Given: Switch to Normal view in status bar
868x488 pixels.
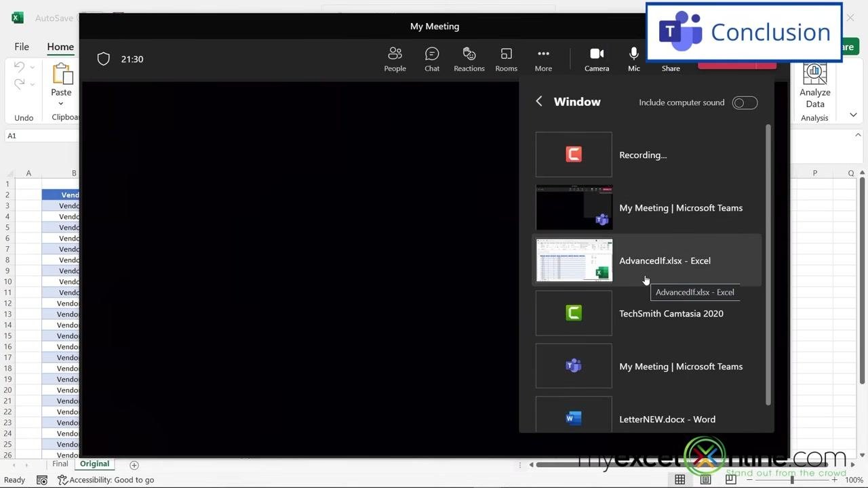Looking at the screenshot, I should click(679, 480).
